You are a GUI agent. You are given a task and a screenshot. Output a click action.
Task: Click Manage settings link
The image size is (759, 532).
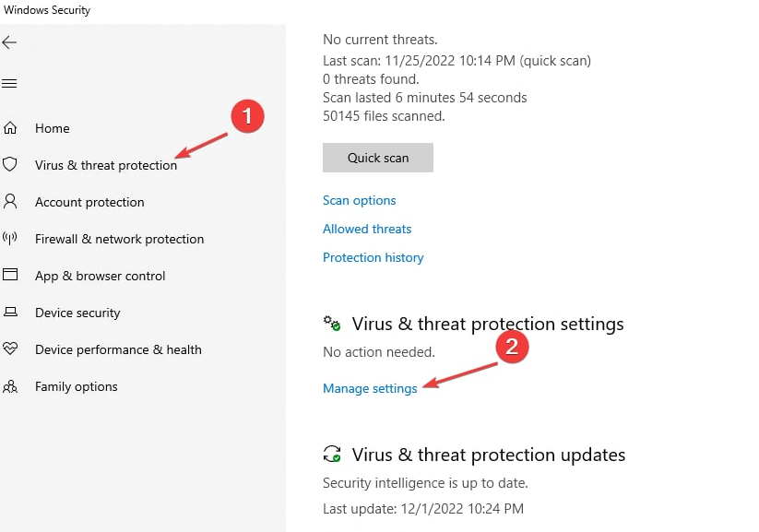[x=370, y=389]
